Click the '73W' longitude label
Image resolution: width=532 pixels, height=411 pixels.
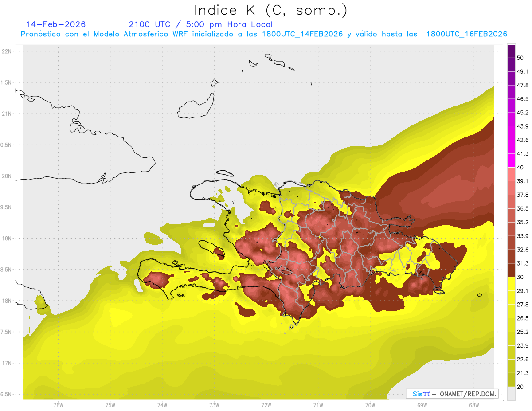(214, 405)
